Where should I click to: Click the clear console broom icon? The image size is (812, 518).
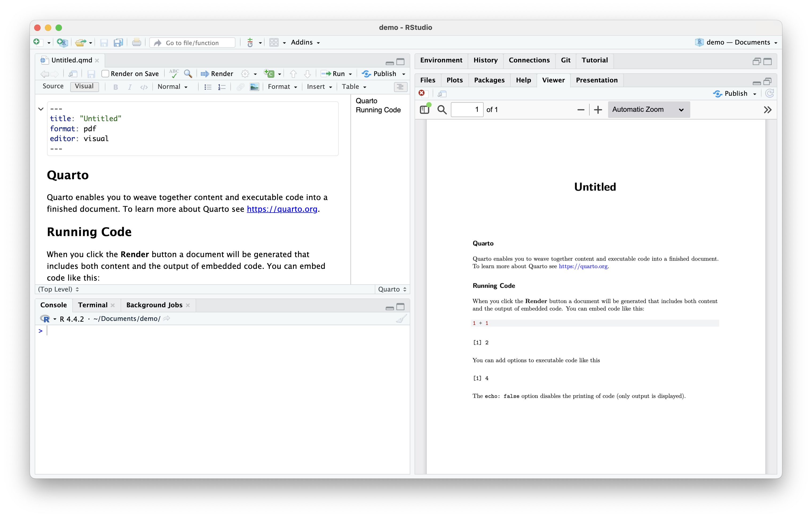[x=401, y=318]
